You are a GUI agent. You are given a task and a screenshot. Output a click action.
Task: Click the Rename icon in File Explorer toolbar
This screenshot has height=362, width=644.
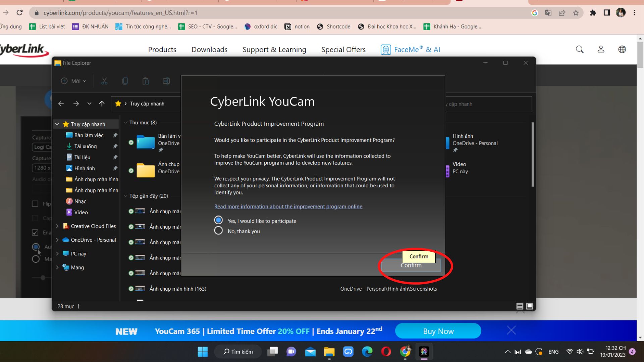click(x=166, y=81)
